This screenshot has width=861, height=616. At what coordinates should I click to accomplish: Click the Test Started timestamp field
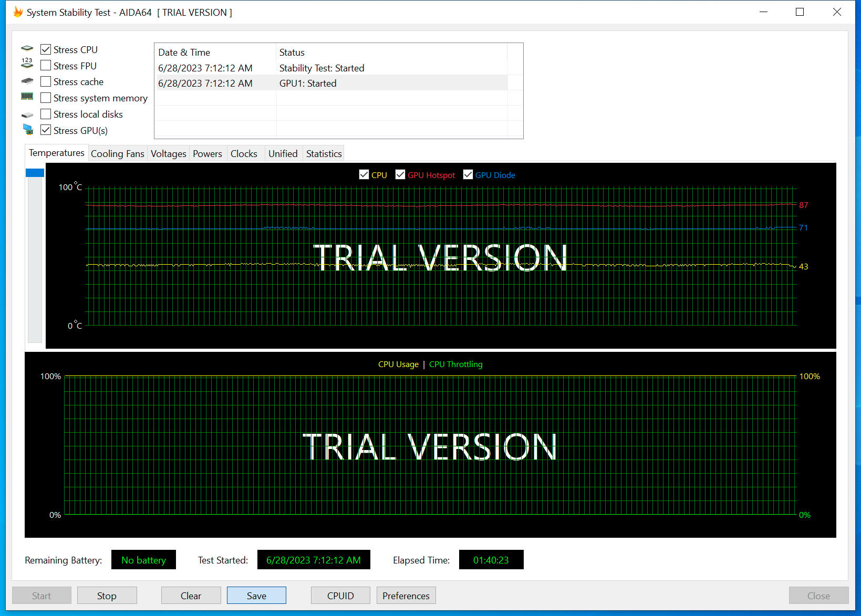click(314, 560)
